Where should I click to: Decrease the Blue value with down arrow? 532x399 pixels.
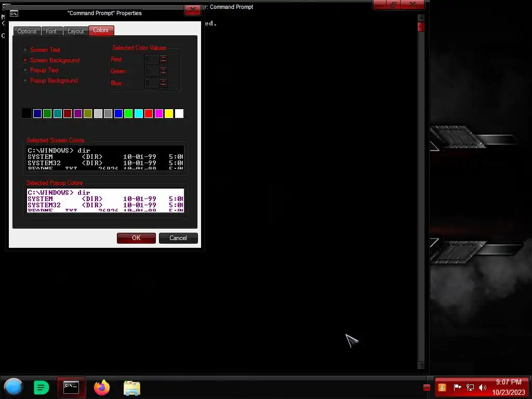(163, 85)
